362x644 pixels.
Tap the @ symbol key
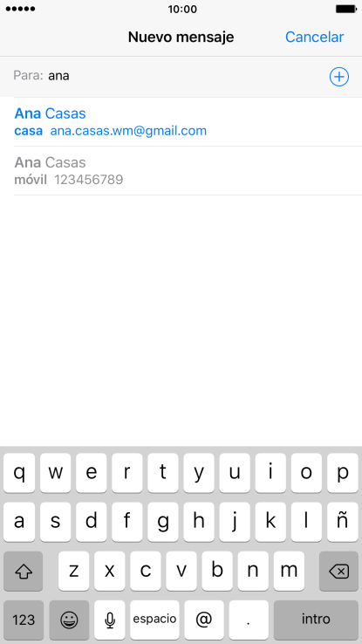204,620
